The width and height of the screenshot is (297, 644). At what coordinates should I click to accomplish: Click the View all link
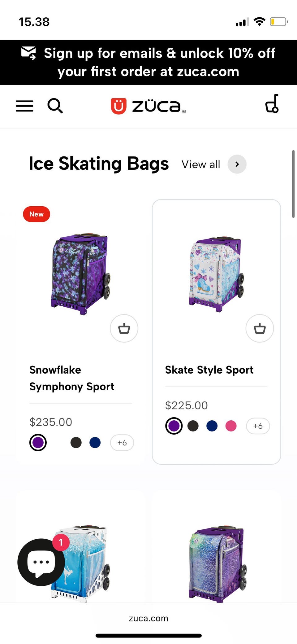click(x=201, y=164)
